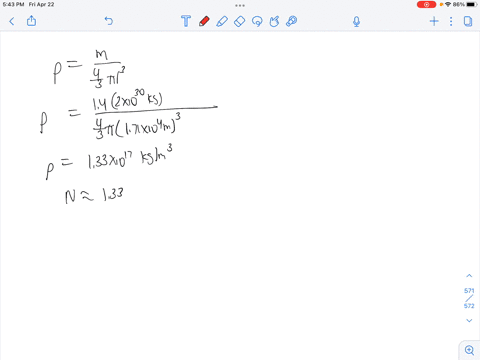Click the page total 572
Image resolution: width=480 pixels, height=360 pixels.
click(x=469, y=306)
